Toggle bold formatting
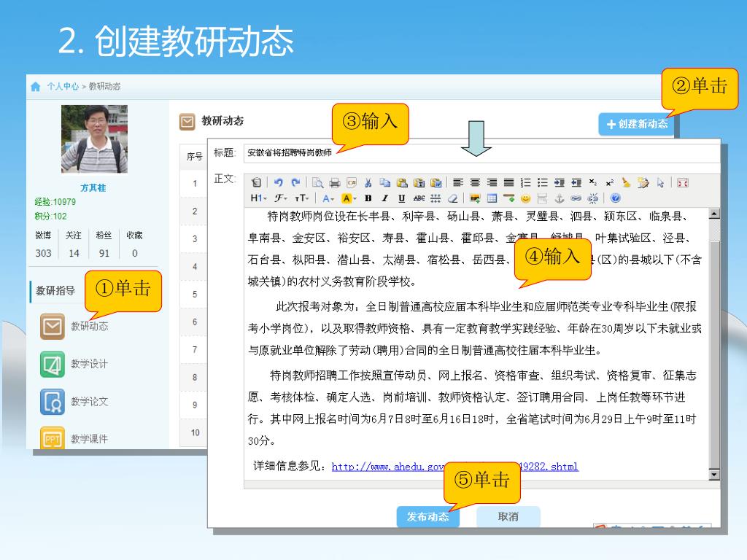This screenshot has height=560, width=747. [368, 198]
